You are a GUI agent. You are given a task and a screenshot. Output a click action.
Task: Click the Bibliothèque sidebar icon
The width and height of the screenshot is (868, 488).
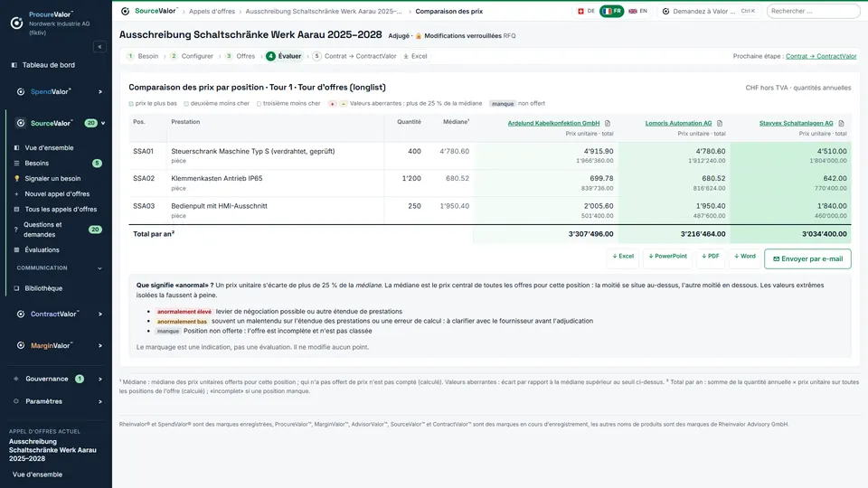(x=16, y=288)
